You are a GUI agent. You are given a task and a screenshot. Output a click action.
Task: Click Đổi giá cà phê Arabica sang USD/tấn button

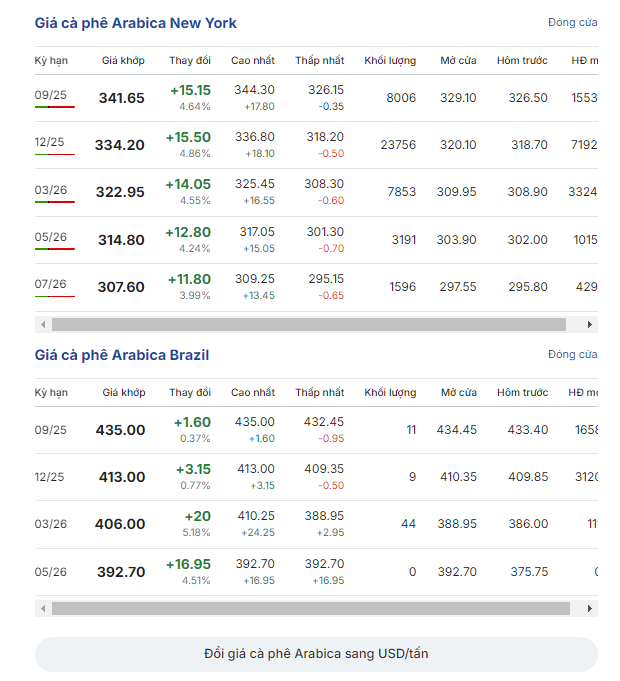(316, 654)
